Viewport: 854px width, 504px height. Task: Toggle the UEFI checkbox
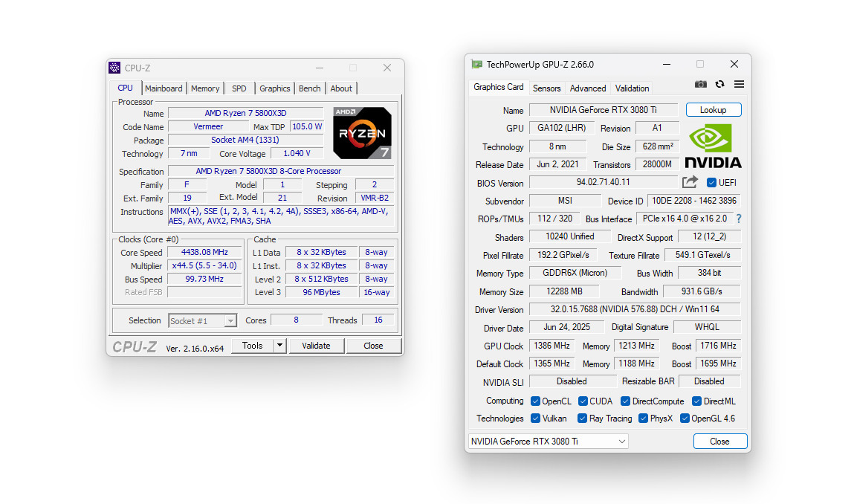[711, 183]
